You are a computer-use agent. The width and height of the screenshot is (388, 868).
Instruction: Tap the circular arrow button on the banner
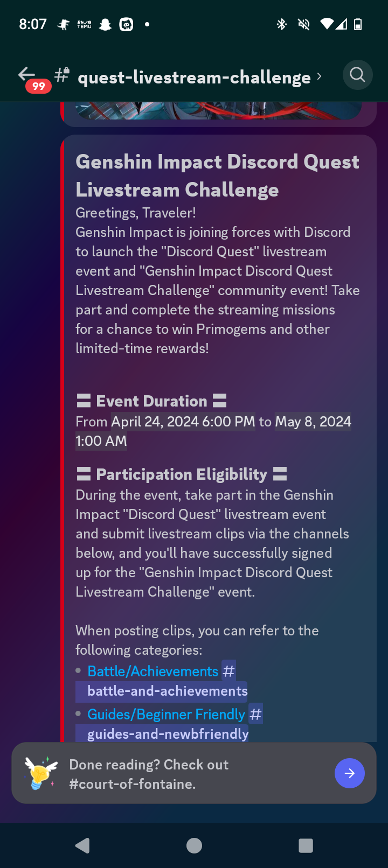click(x=349, y=773)
